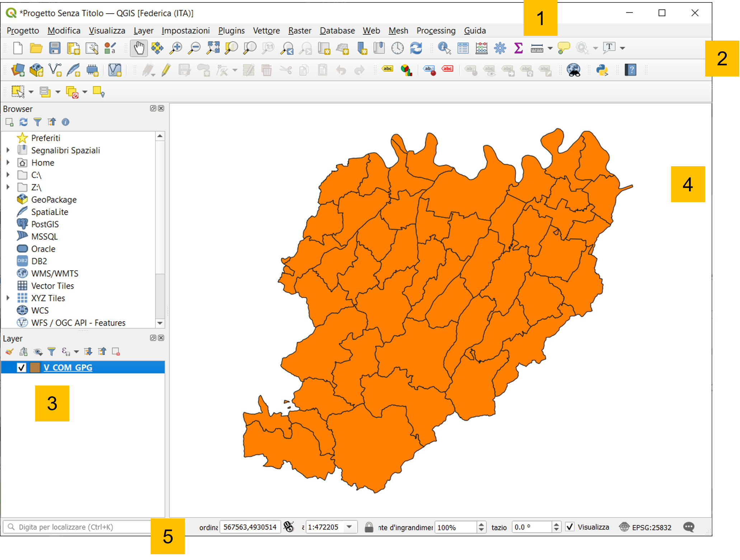
Task: Open the Vettore menu
Action: click(266, 31)
